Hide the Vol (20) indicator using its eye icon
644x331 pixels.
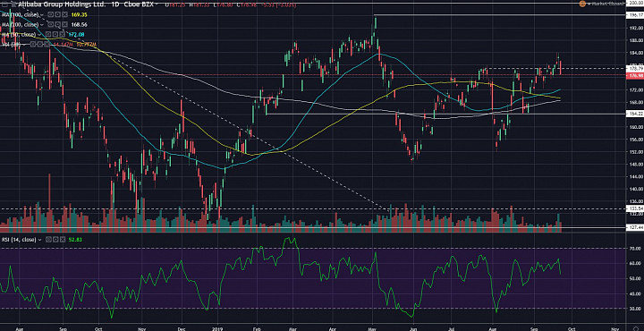tap(33, 44)
